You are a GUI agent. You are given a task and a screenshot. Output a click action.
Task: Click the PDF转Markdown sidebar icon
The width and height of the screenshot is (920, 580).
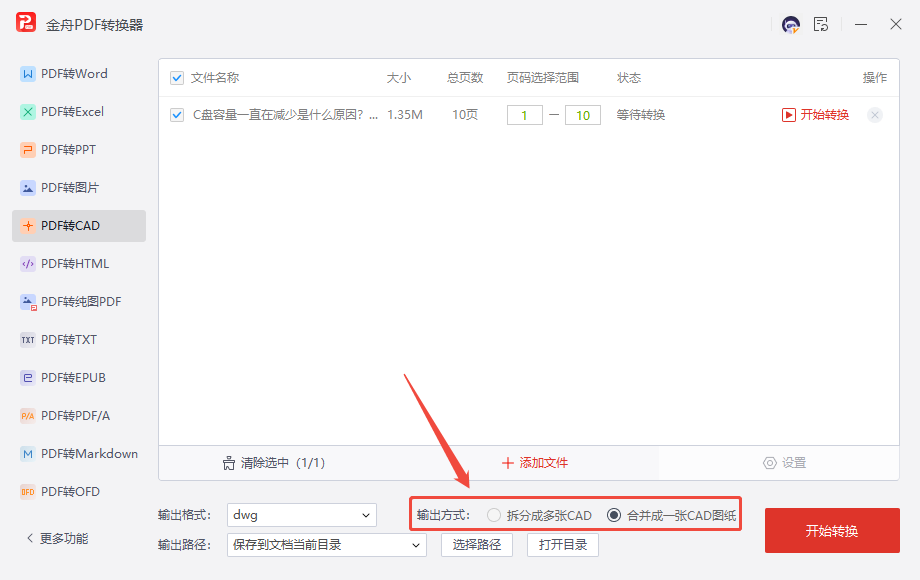tap(28, 454)
